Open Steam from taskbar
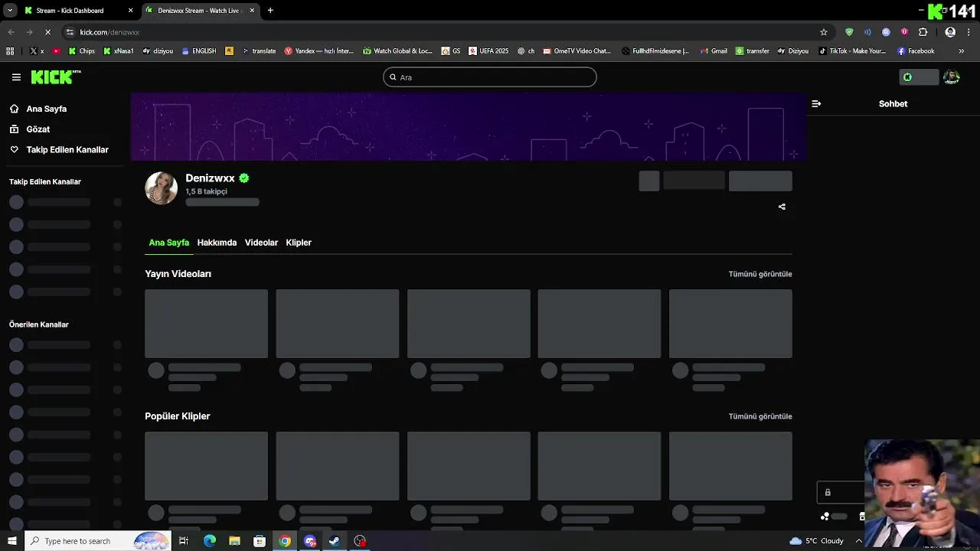The height and width of the screenshot is (551, 980). pyautogui.click(x=335, y=541)
